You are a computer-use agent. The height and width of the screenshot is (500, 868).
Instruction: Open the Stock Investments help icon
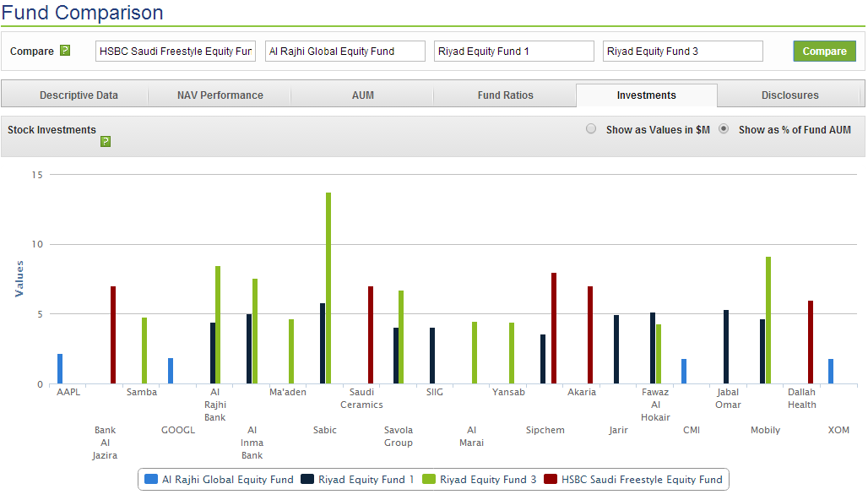[106, 142]
